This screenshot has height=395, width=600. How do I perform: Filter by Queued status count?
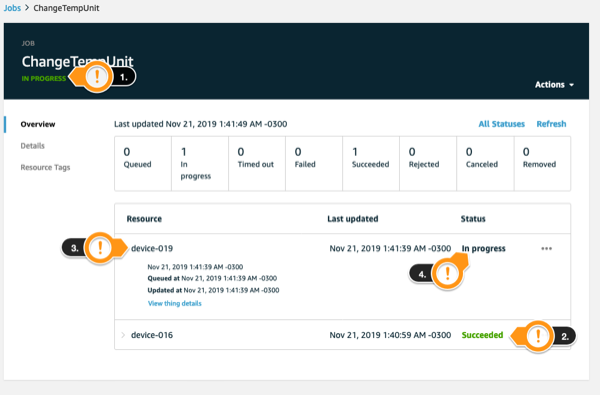[143, 163]
